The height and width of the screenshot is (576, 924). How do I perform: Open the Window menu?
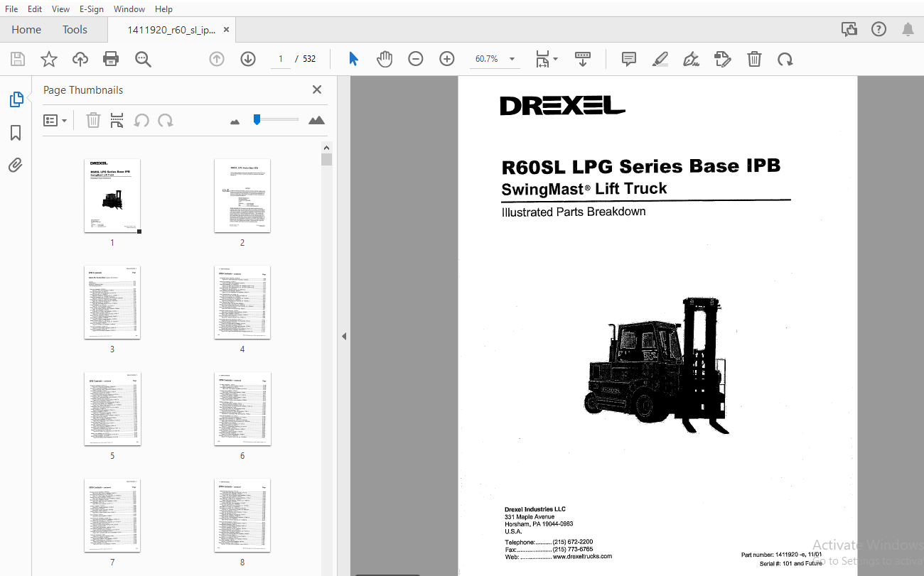coord(129,9)
